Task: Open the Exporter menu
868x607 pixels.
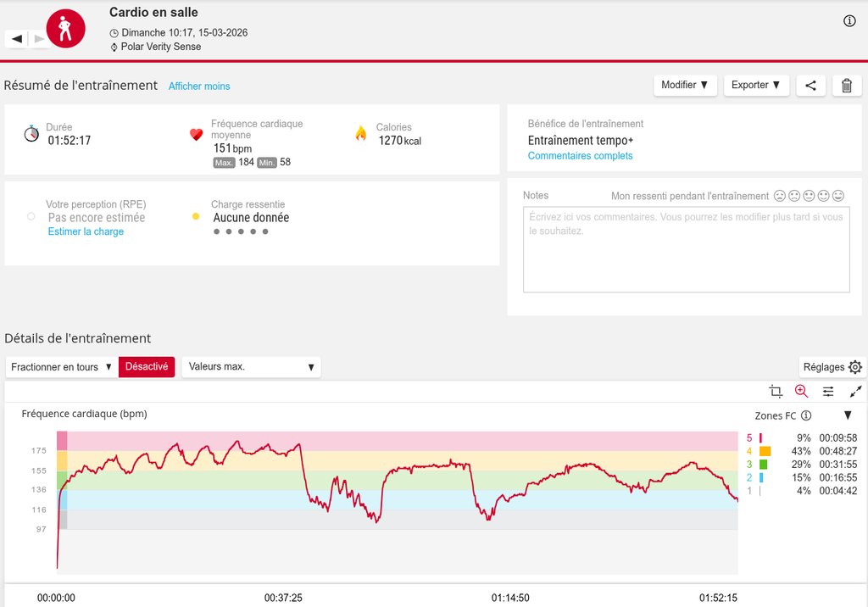Action: [x=755, y=86]
